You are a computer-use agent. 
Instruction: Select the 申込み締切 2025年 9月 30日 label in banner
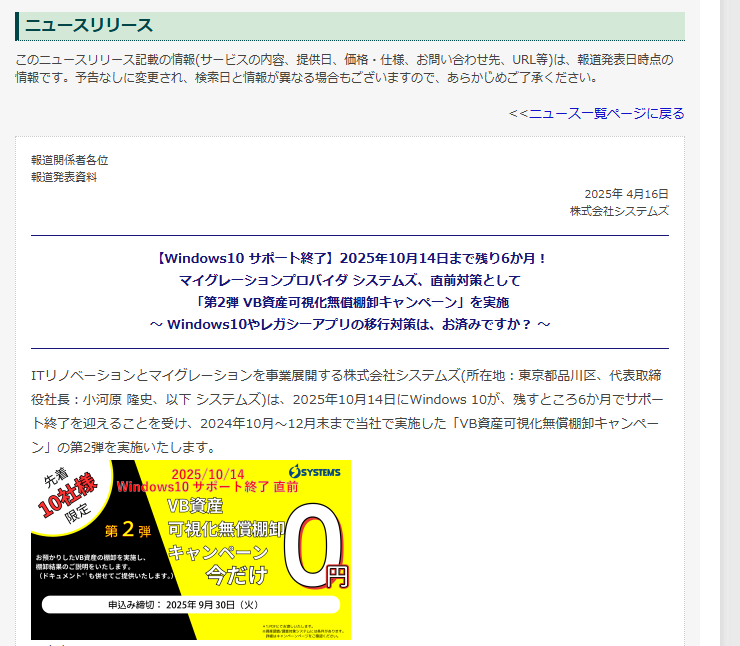191,604
